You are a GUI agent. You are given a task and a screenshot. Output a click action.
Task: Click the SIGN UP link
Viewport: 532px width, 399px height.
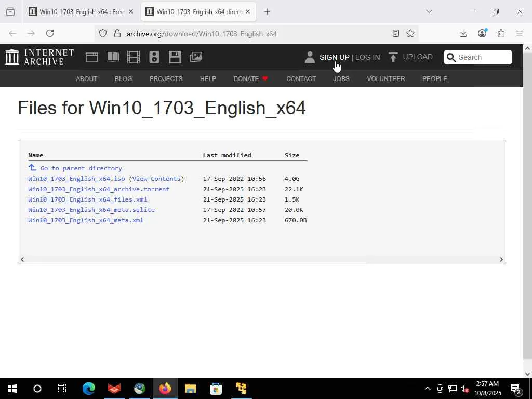[x=334, y=57]
